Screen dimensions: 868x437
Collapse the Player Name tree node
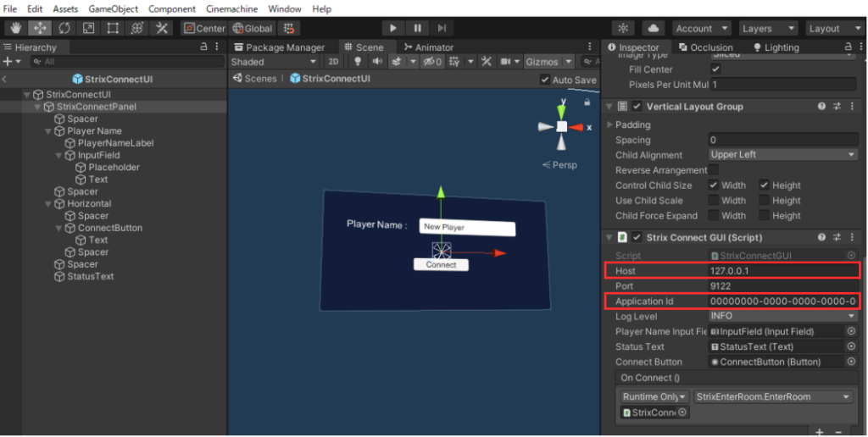48,131
